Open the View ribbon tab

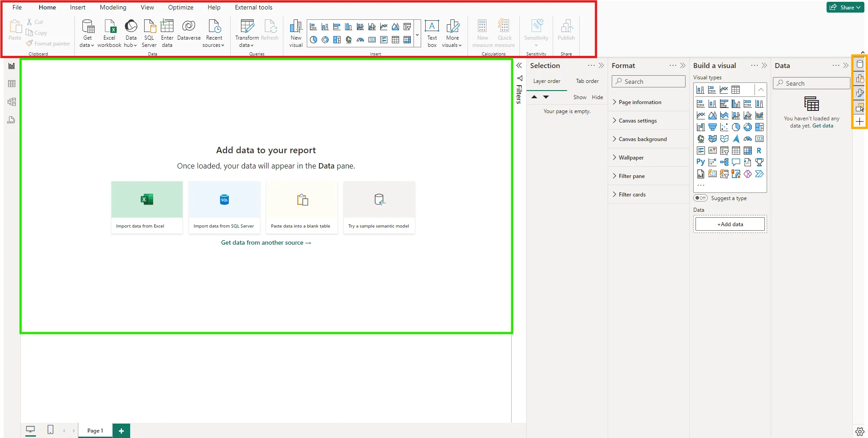coord(147,7)
